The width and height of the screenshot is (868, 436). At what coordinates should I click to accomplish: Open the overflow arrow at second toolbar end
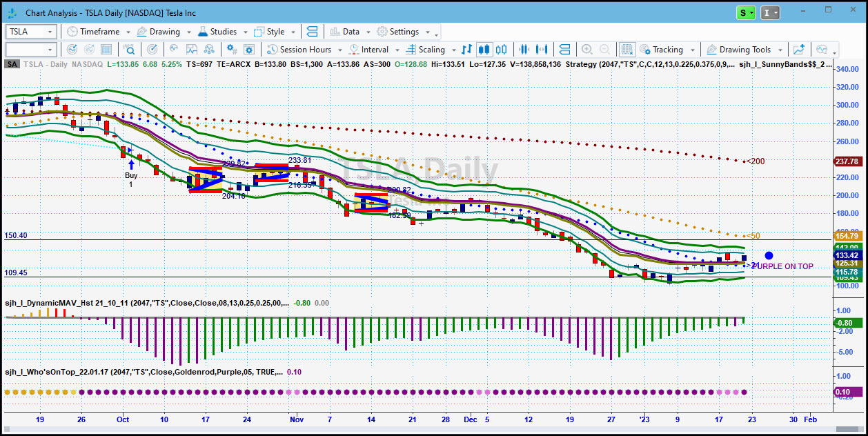pos(835,52)
